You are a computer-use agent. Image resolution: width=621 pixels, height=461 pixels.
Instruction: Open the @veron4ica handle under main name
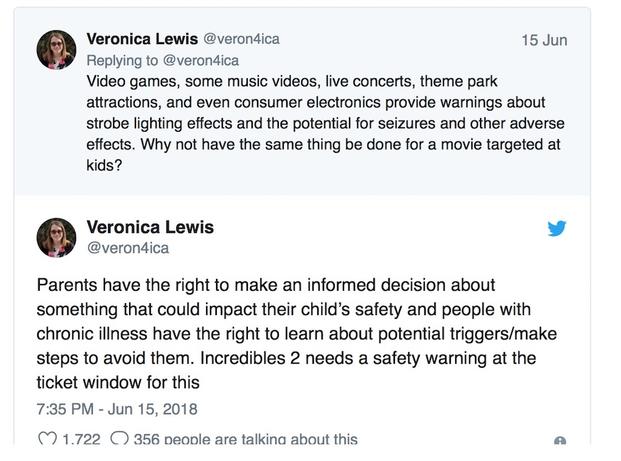pos(128,248)
